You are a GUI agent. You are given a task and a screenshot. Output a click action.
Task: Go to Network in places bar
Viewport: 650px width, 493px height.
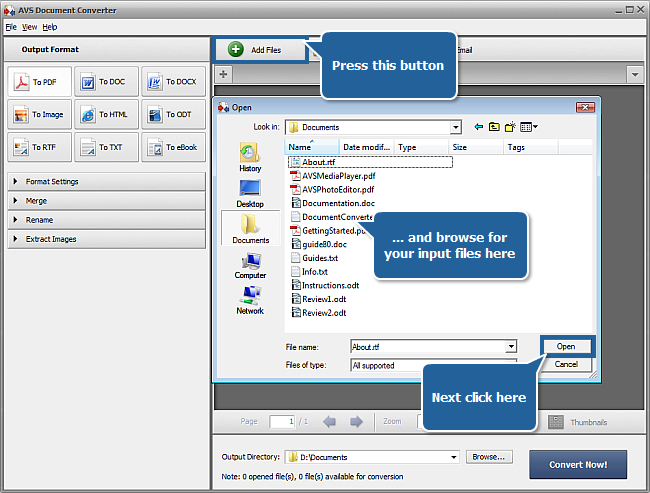click(x=250, y=300)
